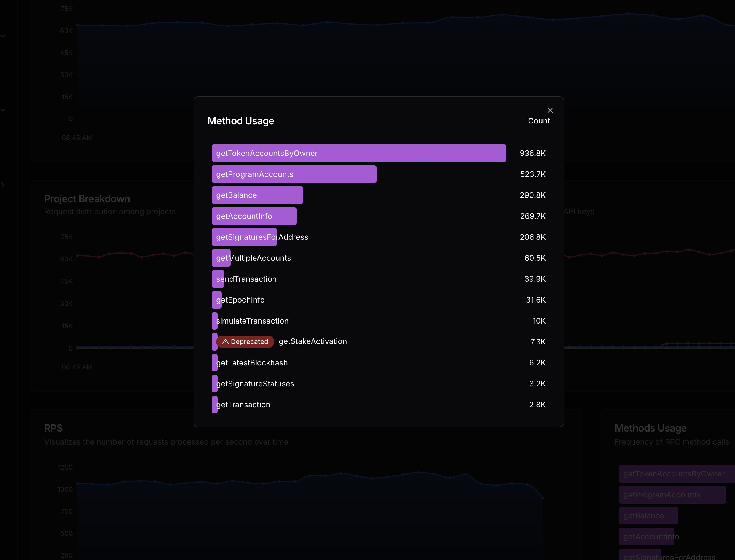The height and width of the screenshot is (560, 735).
Task: Click the getMultipleAccounts bar
Action: click(221, 258)
